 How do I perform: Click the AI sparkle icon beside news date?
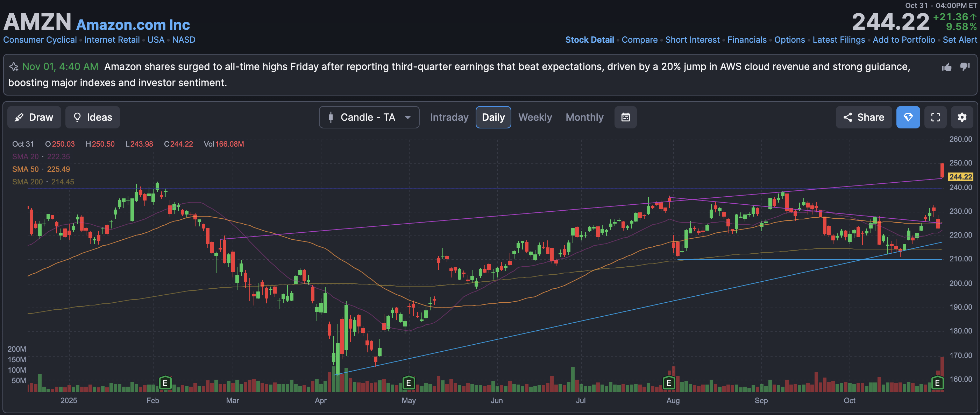tap(14, 66)
